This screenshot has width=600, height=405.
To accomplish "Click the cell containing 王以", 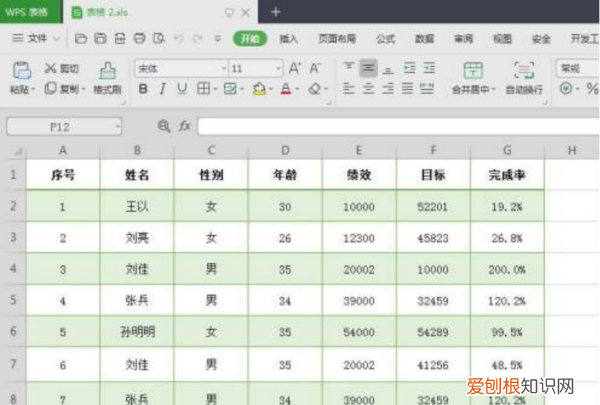I will click(x=137, y=207).
